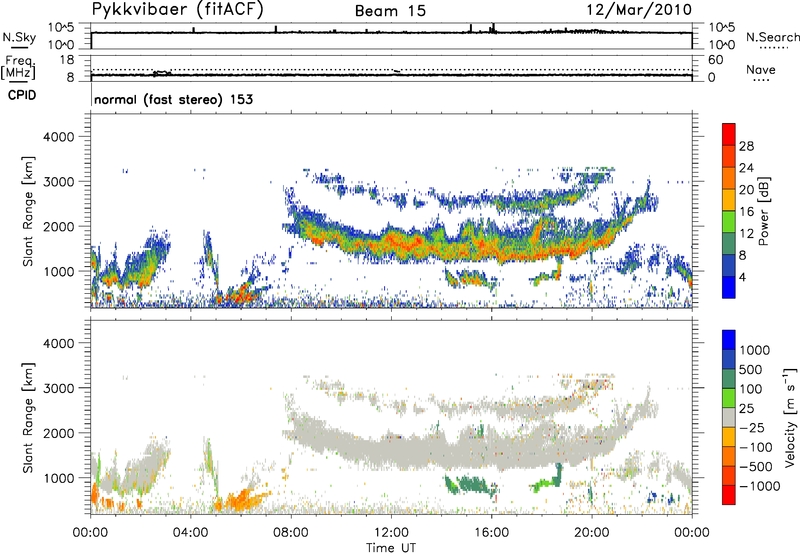Click the 12 label on the power colorbar
800x554 pixels.
point(746,234)
